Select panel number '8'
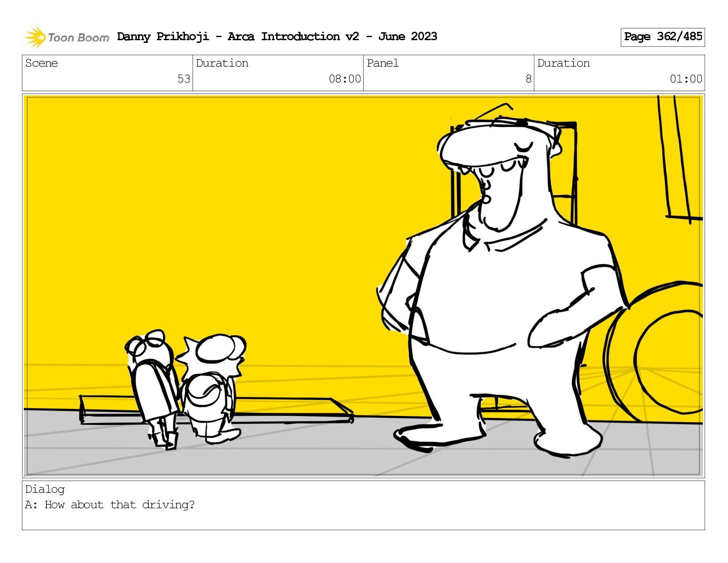This screenshot has height=563, width=728. coord(529,79)
